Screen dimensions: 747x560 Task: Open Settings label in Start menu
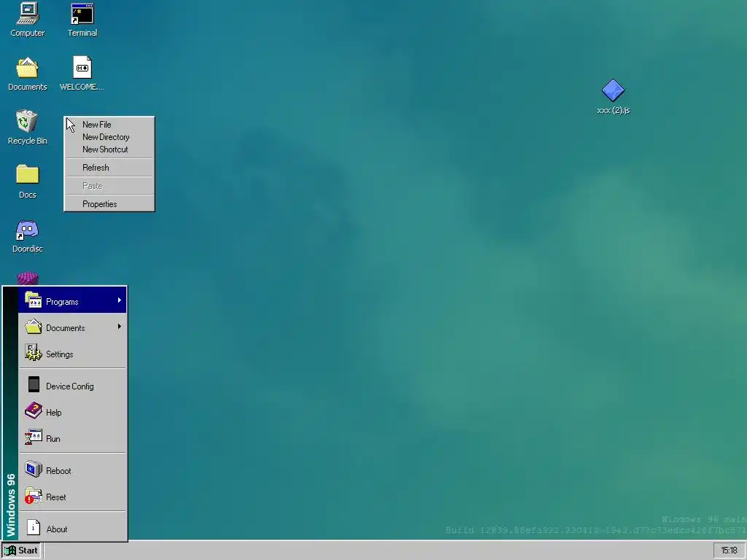coord(60,354)
